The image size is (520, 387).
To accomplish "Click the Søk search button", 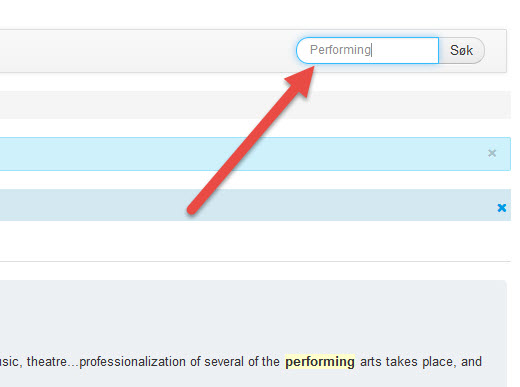I will pyautogui.click(x=462, y=50).
